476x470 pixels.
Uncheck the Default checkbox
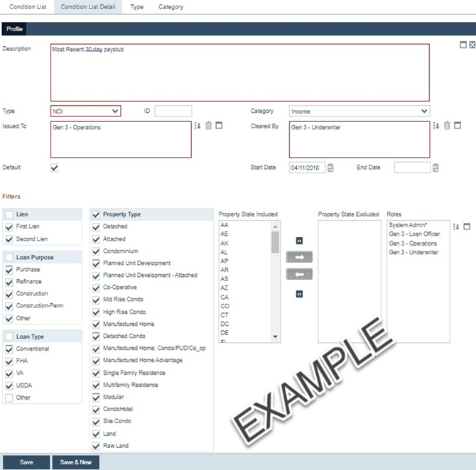pos(55,168)
